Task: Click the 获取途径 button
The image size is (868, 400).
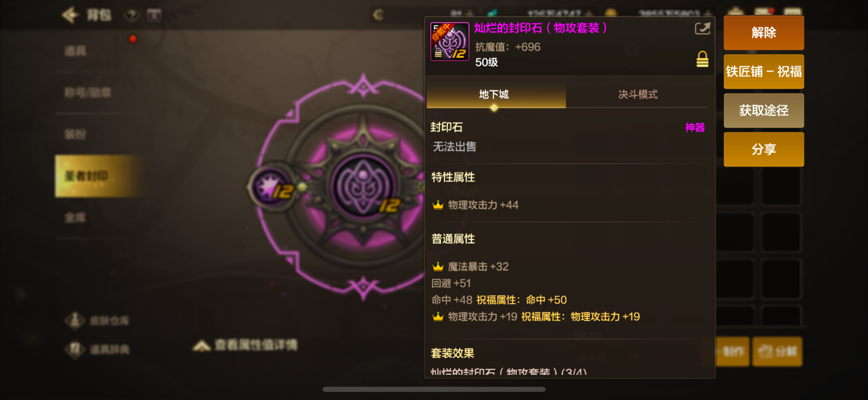Action: pyautogui.click(x=763, y=110)
